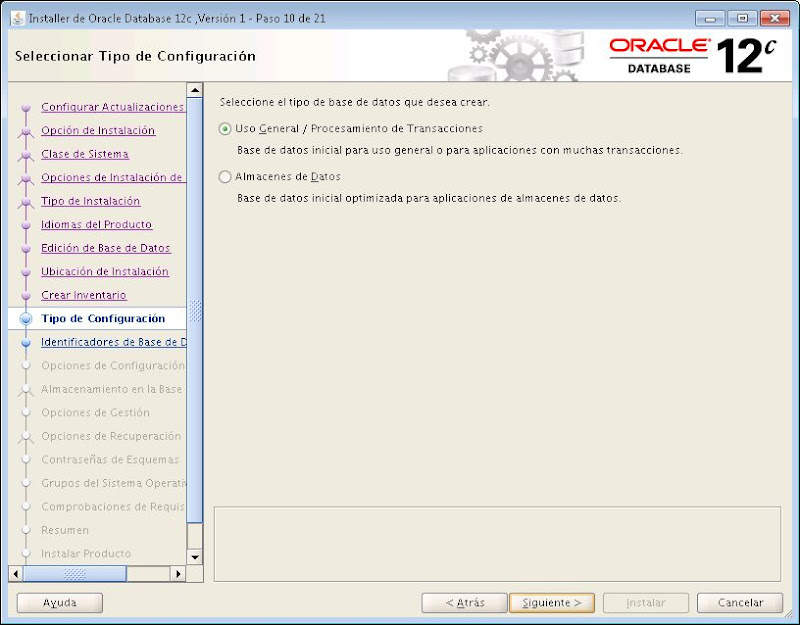
Task: Click the step bullet beside Crear Inventario
Action: (x=26, y=295)
